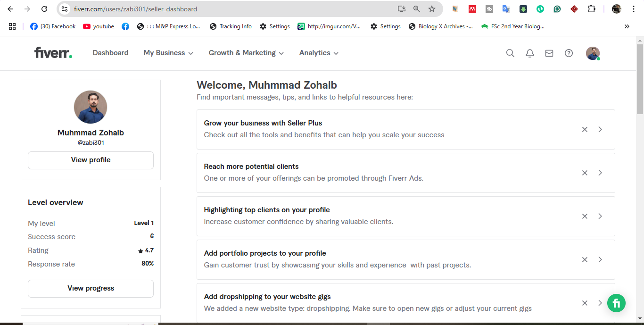This screenshot has height=325, width=644.
Task: Open the Fiverr search magnifier icon
Action: [510, 53]
